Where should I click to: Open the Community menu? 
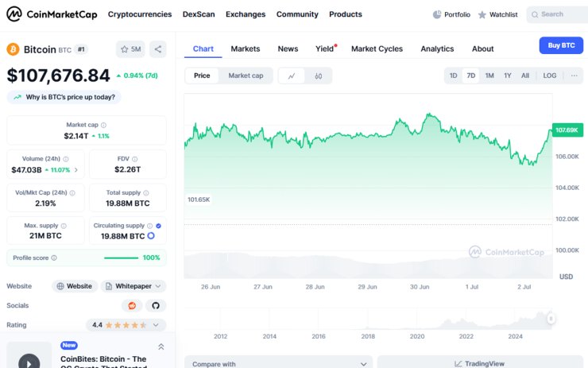point(297,14)
